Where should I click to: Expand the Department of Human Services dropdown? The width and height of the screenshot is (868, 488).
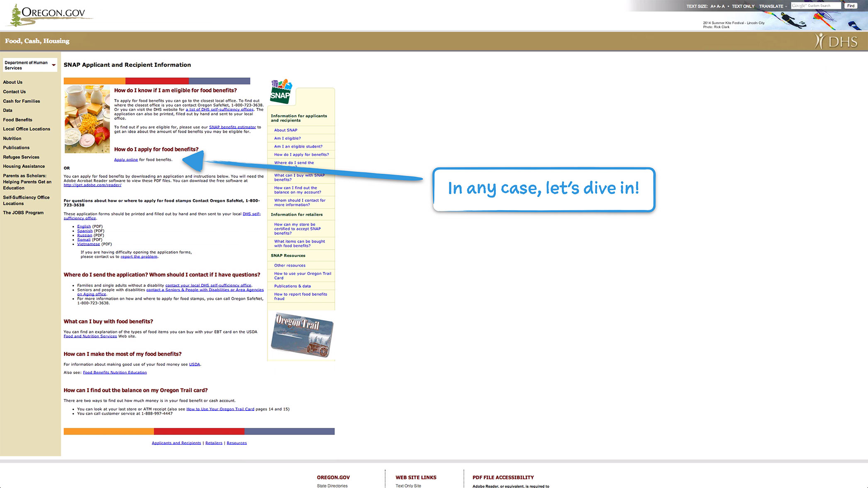(30, 65)
